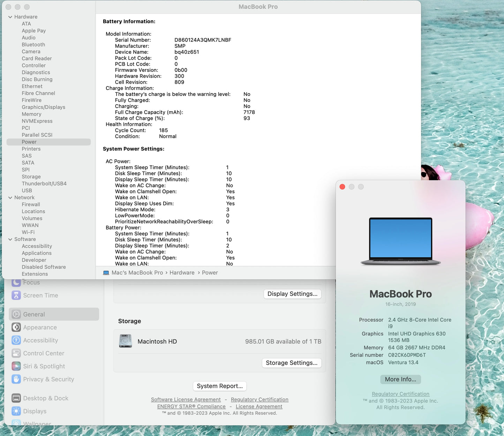Click the Siri & Spotlight icon
The width and height of the screenshot is (504, 436).
coord(16,366)
